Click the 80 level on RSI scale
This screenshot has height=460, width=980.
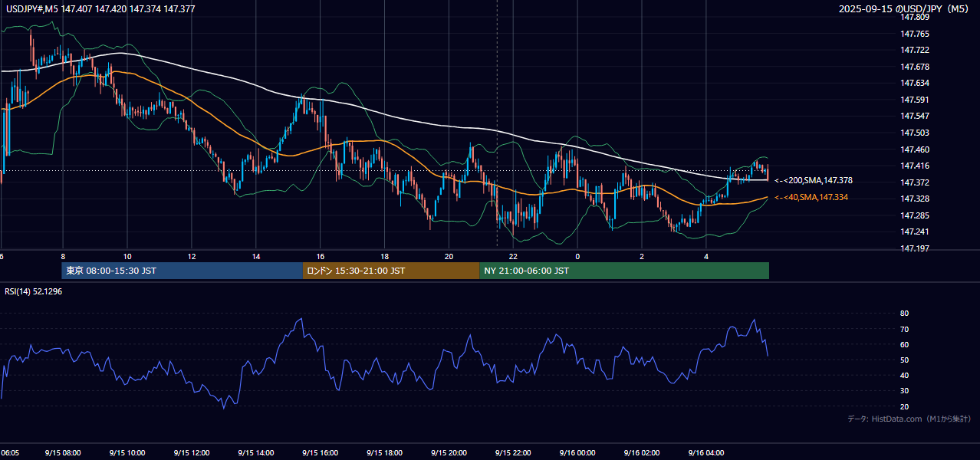pos(904,314)
